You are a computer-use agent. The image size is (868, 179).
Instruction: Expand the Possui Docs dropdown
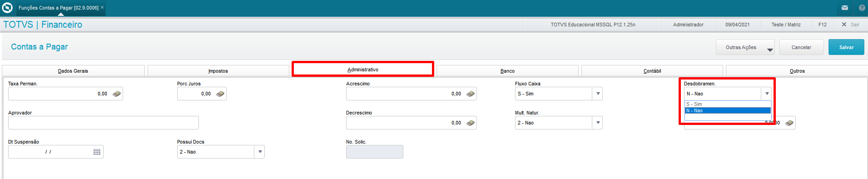[x=260, y=152]
